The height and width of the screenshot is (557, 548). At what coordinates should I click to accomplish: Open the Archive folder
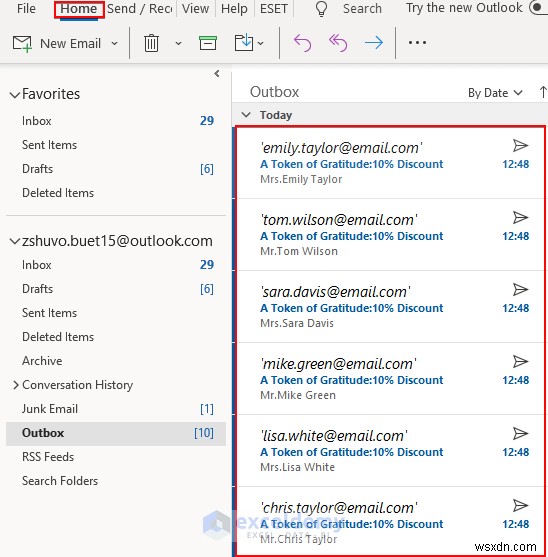click(x=116, y=361)
